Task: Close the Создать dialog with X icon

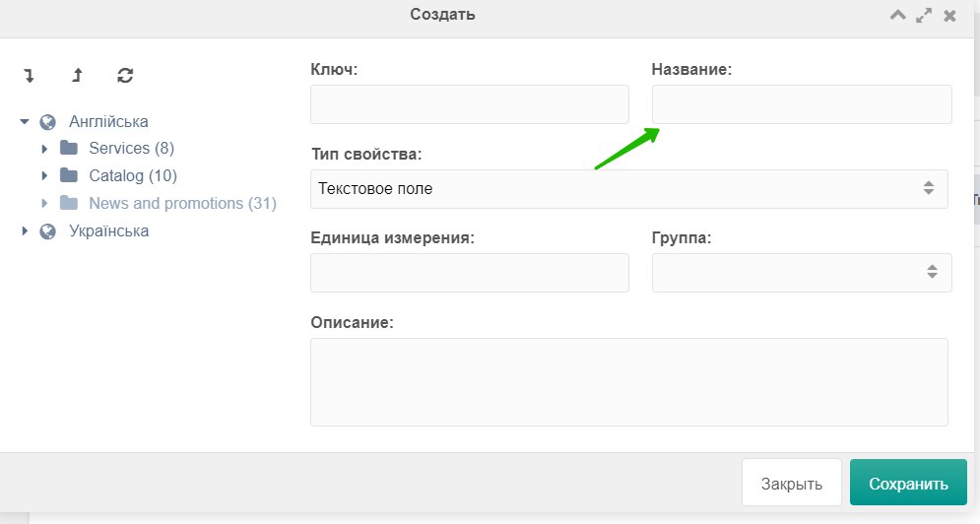Action: 949,16
